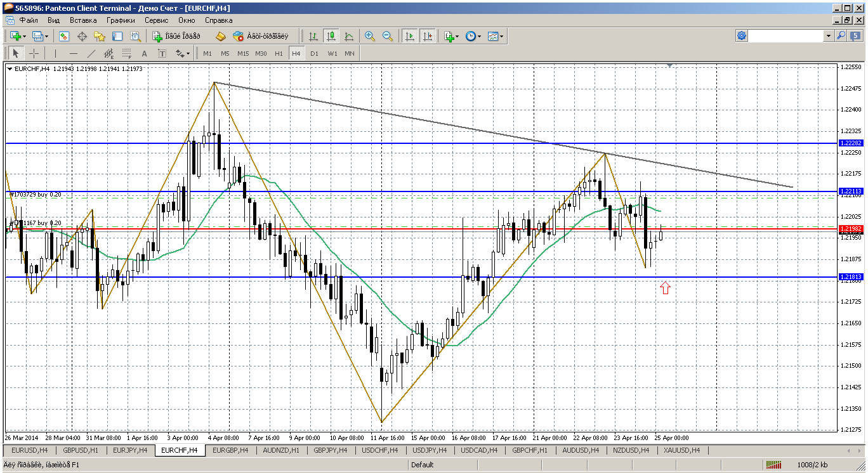The width and height of the screenshot is (868, 473).
Task: Select the text label tool
Action: click(x=162, y=53)
